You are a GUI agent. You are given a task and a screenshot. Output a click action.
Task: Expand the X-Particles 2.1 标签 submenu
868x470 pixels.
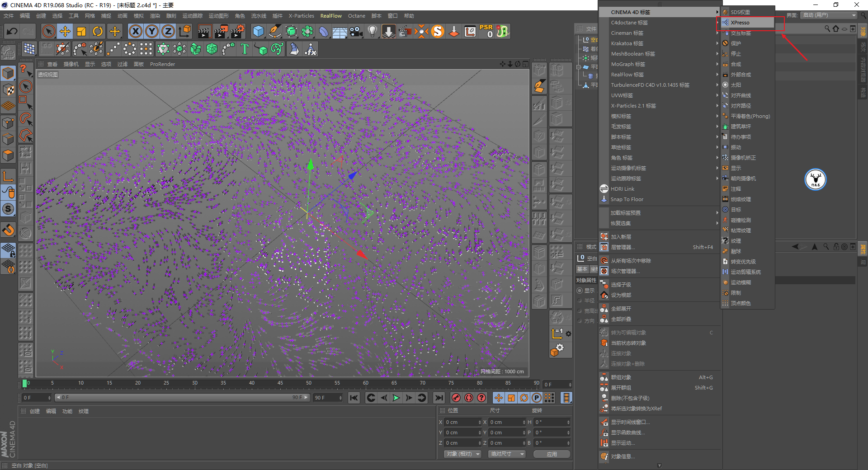click(x=660, y=106)
